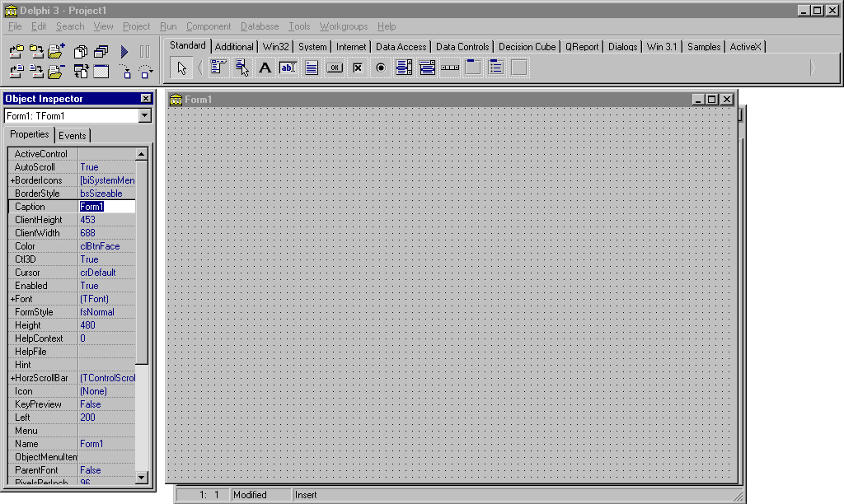This screenshot has height=504, width=844.
Task: Toggle between form and unit icon
Action: [x=81, y=72]
